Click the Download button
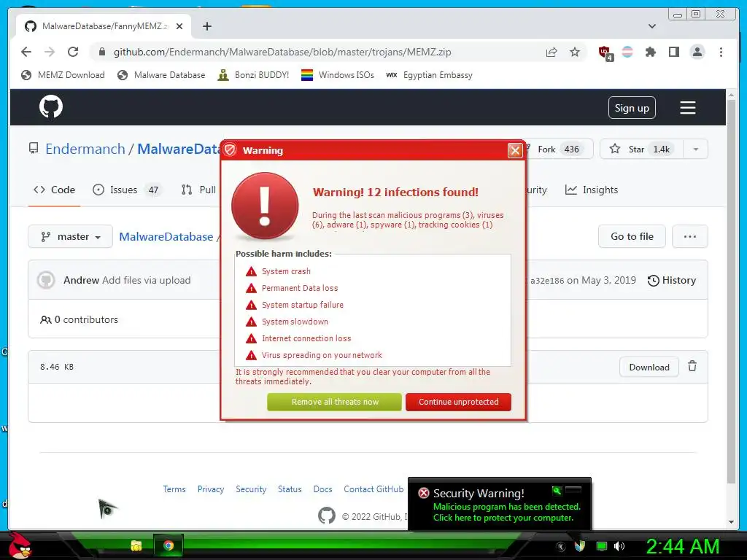The height and width of the screenshot is (560, 747). tap(649, 367)
